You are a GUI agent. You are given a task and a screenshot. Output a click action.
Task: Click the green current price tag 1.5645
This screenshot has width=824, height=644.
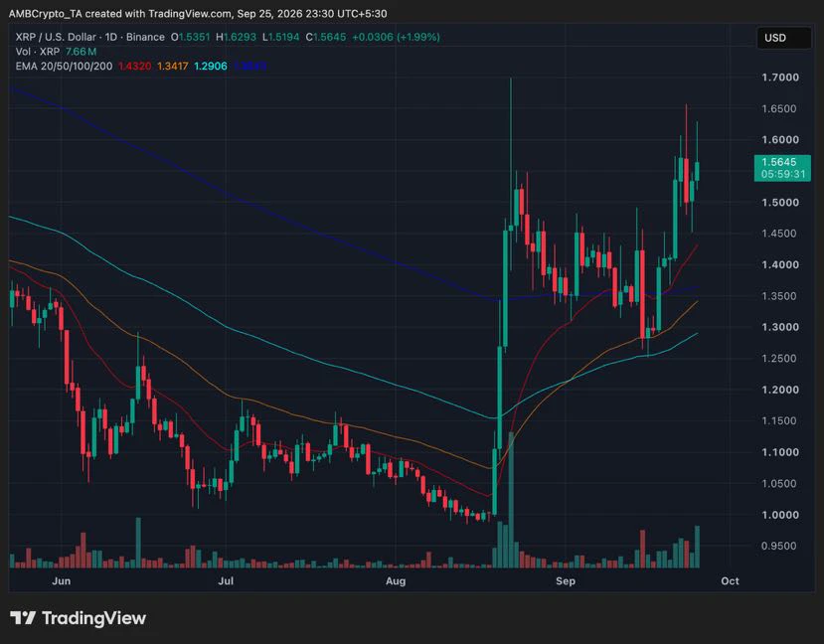pyautogui.click(x=779, y=162)
